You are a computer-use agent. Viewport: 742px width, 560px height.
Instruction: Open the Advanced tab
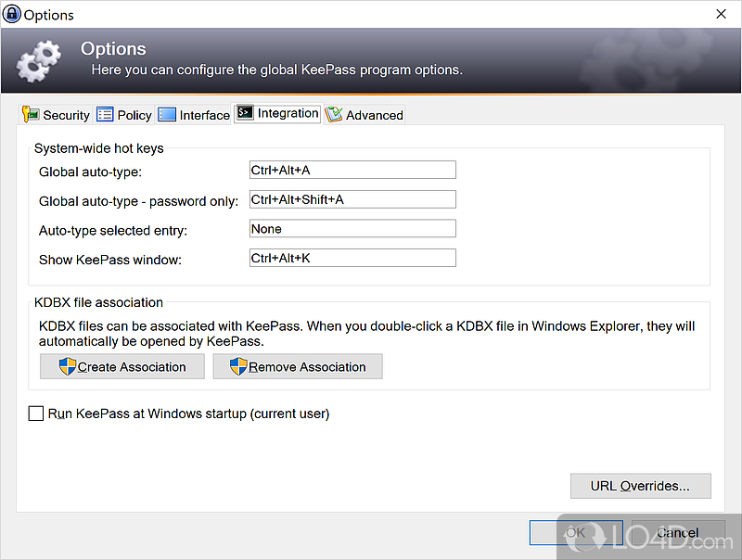[364, 115]
